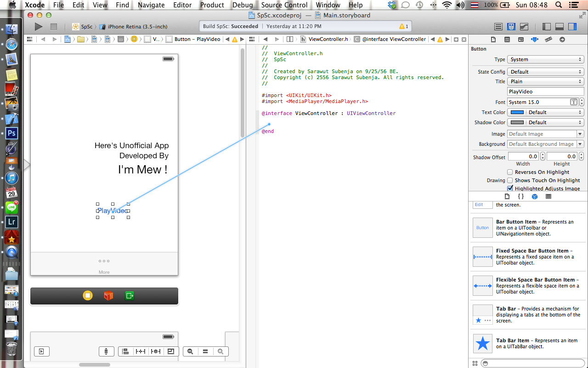This screenshot has width=588, height=368.
Task: Open the Align constraints button
Action: (125, 351)
